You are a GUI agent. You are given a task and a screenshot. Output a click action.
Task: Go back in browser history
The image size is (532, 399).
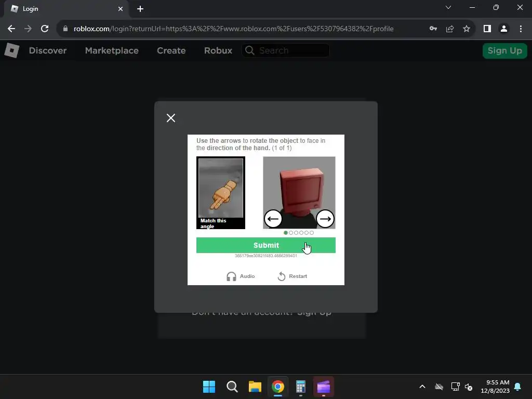point(11,29)
